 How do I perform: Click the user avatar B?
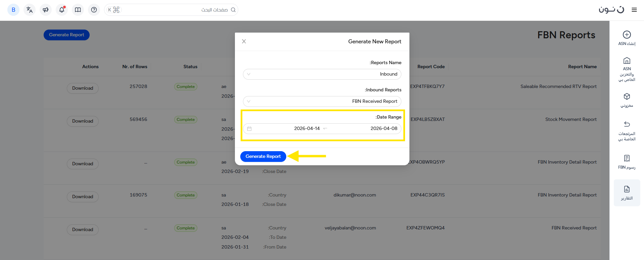(13, 10)
